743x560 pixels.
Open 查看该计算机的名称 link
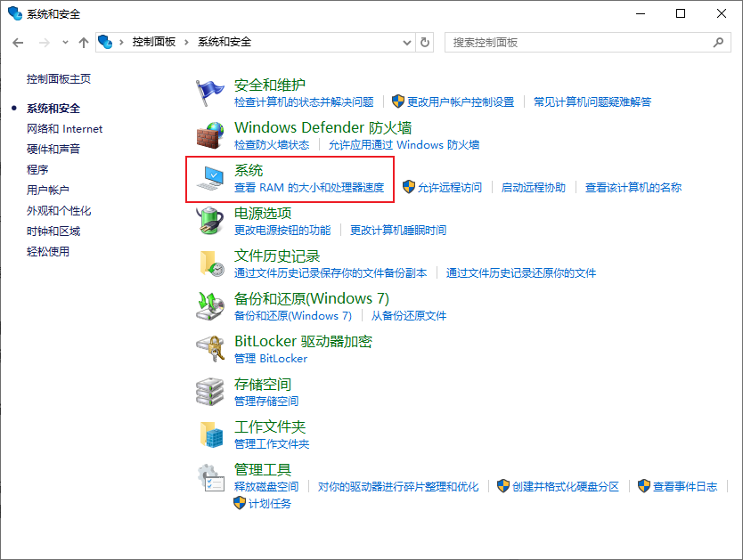tap(633, 188)
